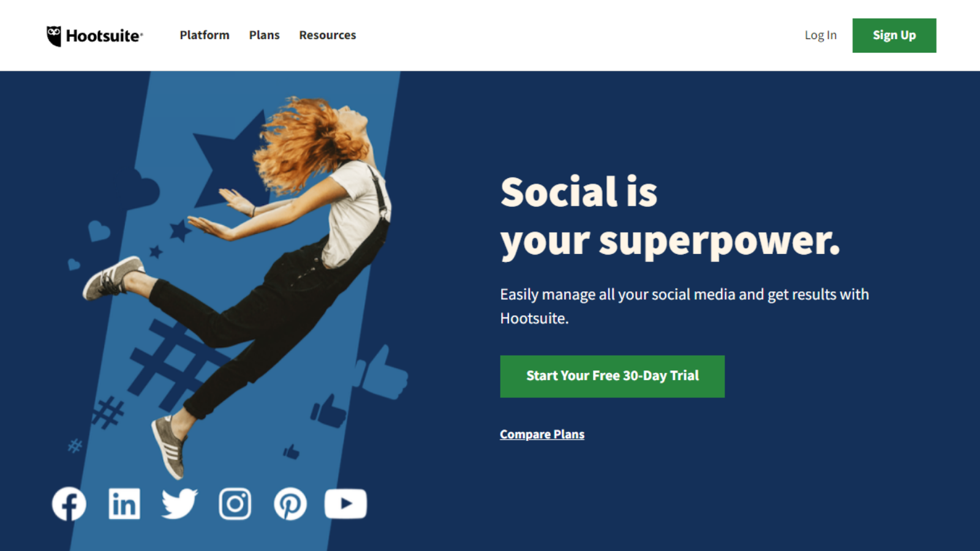The width and height of the screenshot is (980, 551).
Task: Open the Facebook icon link
Action: [69, 504]
